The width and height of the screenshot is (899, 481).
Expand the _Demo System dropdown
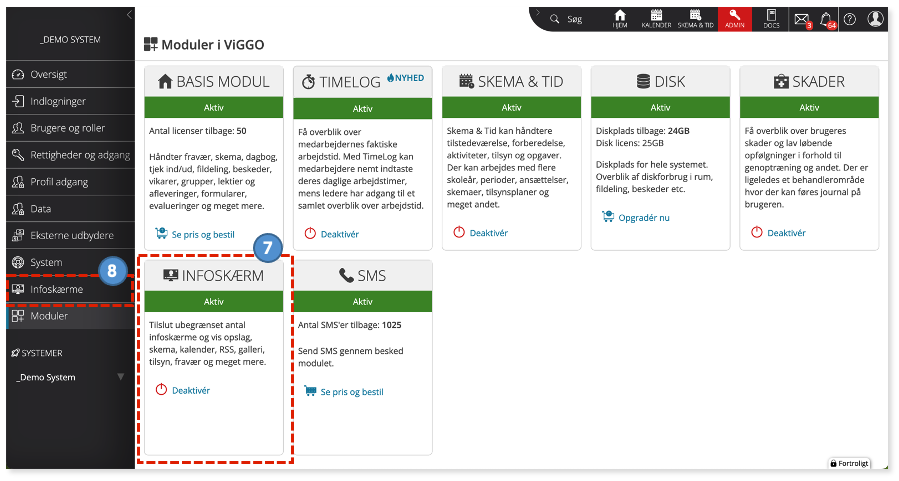(120, 377)
